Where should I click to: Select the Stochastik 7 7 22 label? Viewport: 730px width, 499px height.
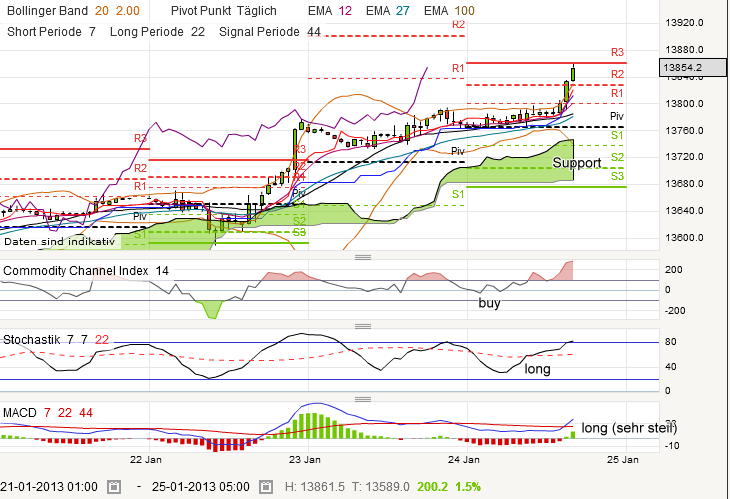point(56,340)
